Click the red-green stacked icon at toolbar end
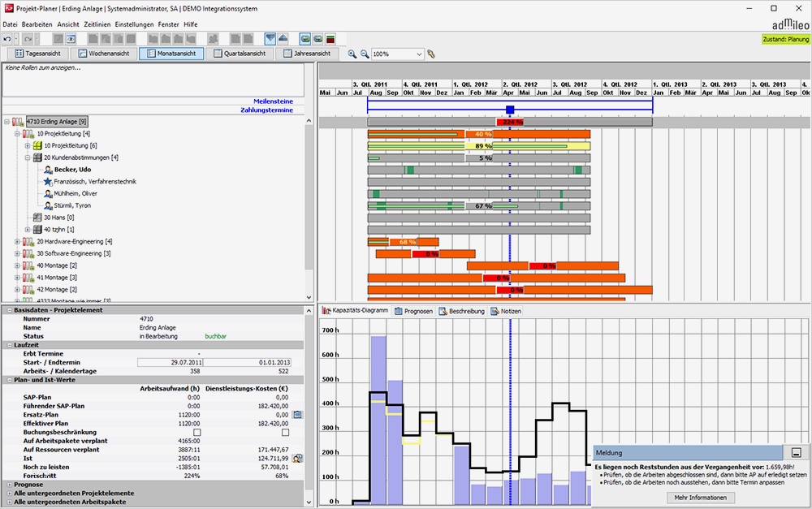Screen dimensions: 812x509 (330, 37)
